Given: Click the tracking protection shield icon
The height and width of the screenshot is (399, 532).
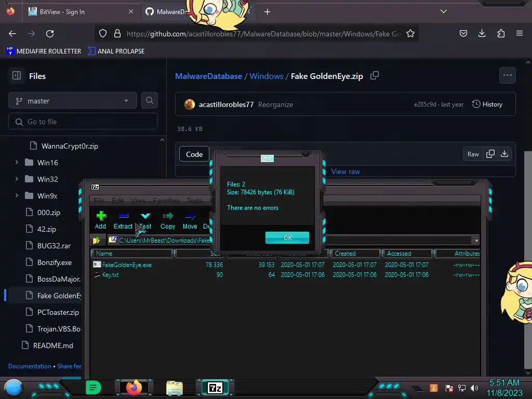Looking at the screenshot, I should (x=103, y=33).
